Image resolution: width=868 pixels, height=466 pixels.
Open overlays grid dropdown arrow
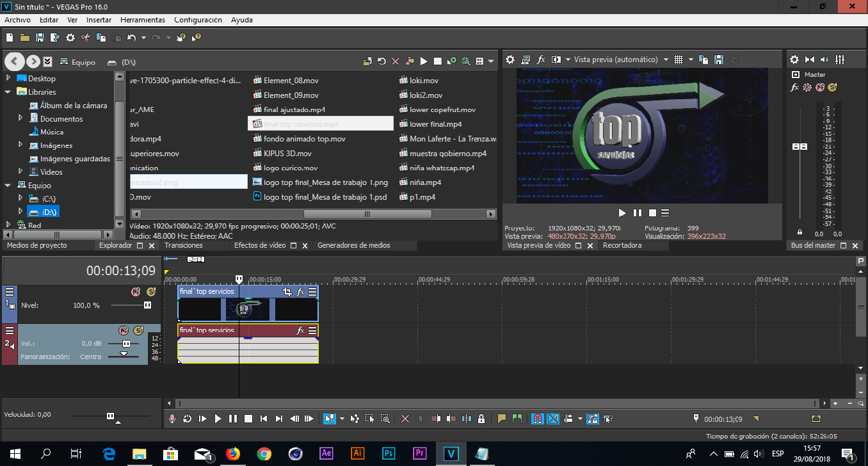click(x=691, y=60)
